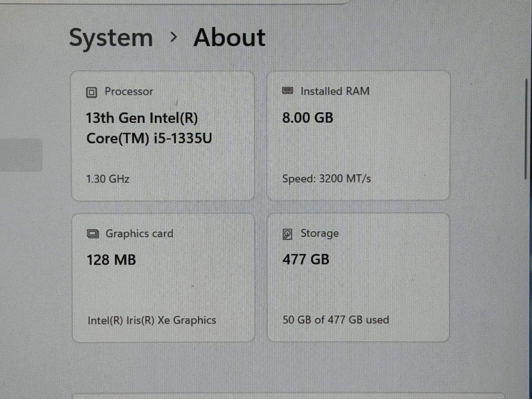Screen dimensions: 532x399
Task: Click the Installed RAM memory icon
Action: pos(288,90)
